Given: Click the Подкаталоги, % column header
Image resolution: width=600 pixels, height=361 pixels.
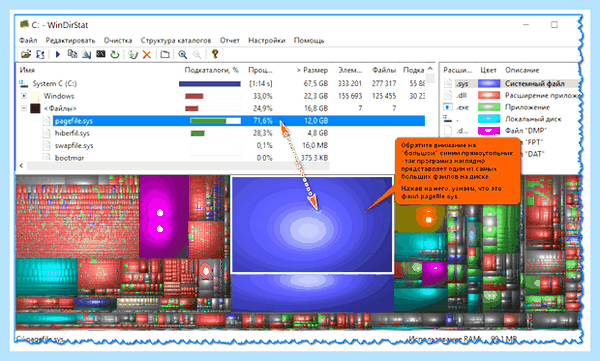Looking at the screenshot, I should (x=211, y=70).
